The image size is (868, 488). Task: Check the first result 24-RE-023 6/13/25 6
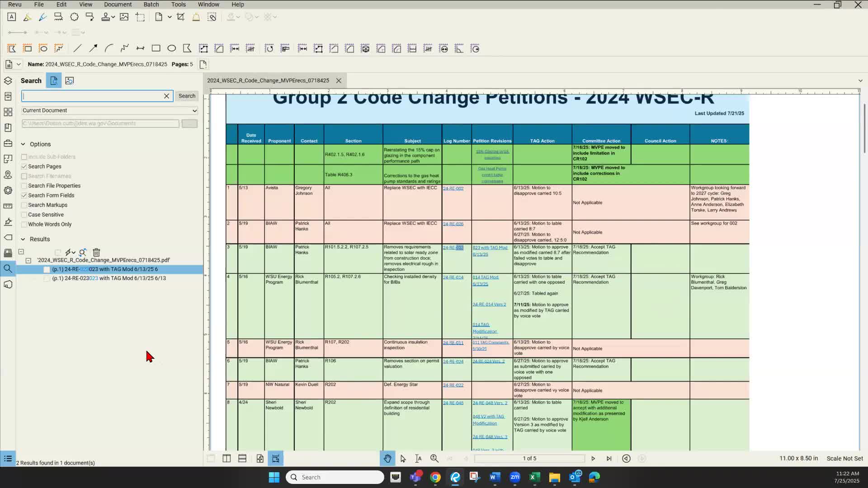click(x=47, y=269)
